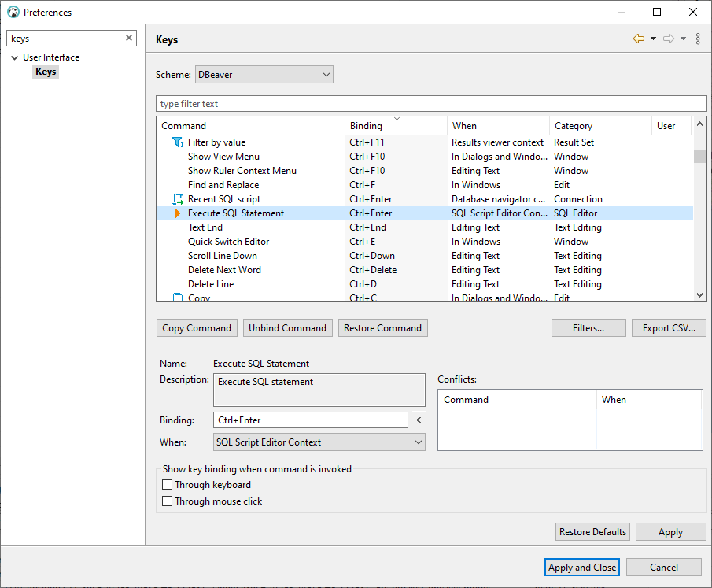Enable Through keyboard checkbox

pyautogui.click(x=167, y=484)
